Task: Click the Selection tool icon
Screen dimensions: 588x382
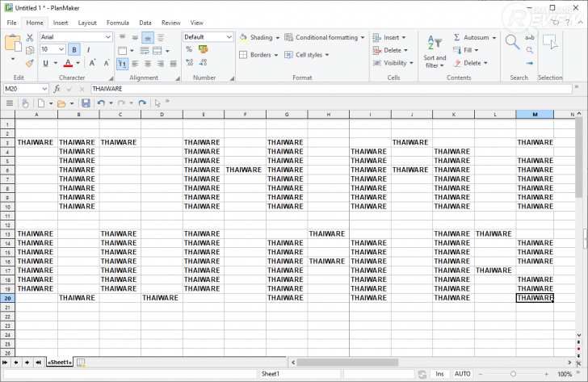Action: click(550, 42)
